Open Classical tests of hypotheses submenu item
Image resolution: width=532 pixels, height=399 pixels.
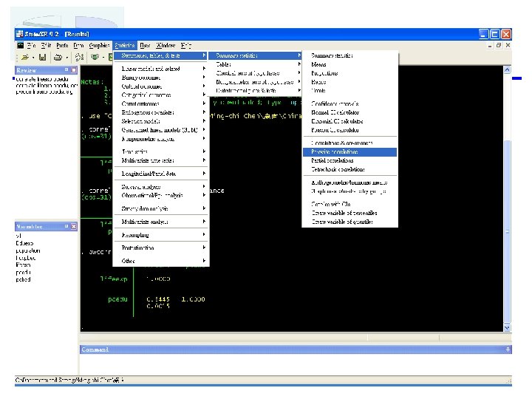coord(255,73)
